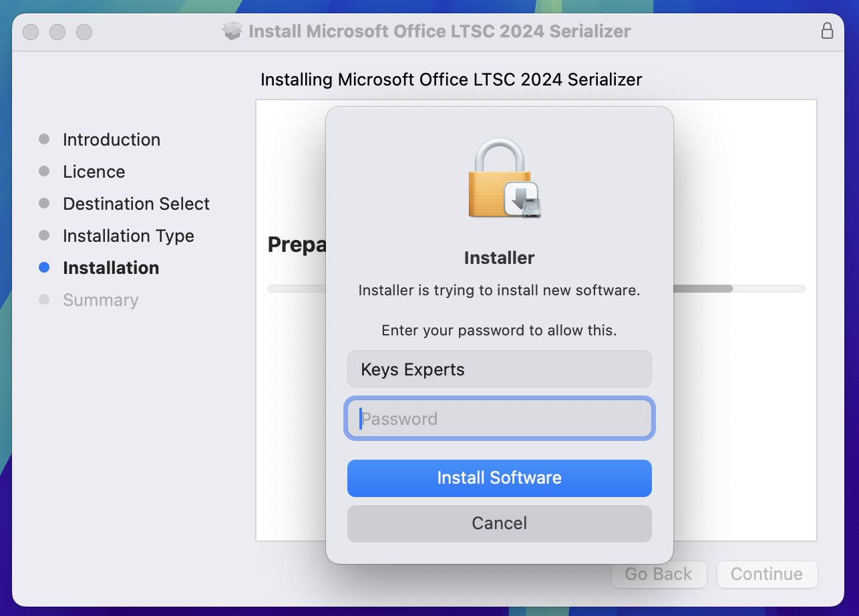Image resolution: width=859 pixels, height=616 pixels.
Task: Click the zoom button in the title bar
Action: pos(83,31)
